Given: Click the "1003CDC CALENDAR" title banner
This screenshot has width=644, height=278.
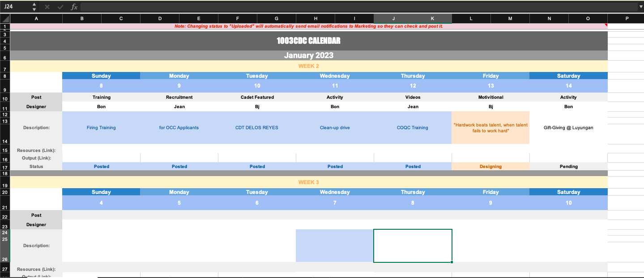Looking at the screenshot, I should (308, 41).
